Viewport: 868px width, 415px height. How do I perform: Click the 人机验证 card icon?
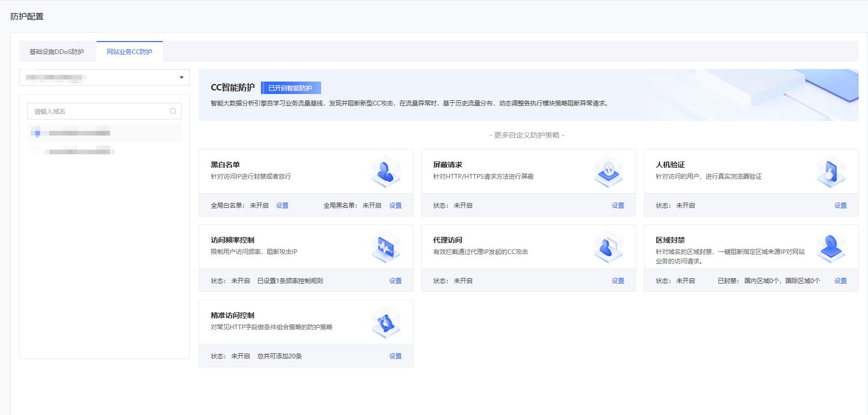tap(831, 172)
